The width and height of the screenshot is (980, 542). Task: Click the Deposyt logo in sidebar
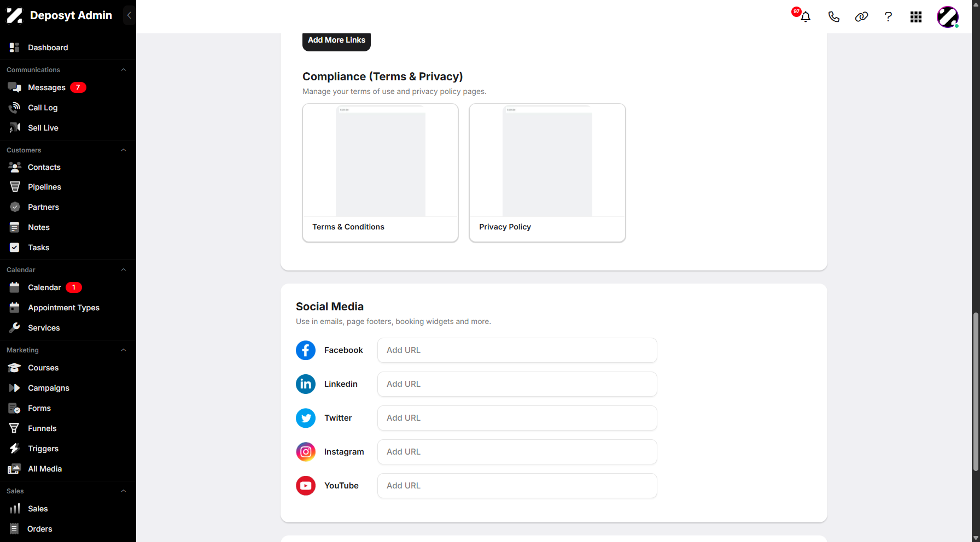pyautogui.click(x=15, y=15)
